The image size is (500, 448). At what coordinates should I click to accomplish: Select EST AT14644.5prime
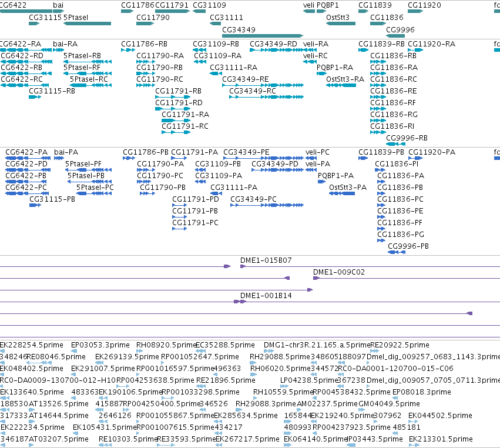point(59,416)
